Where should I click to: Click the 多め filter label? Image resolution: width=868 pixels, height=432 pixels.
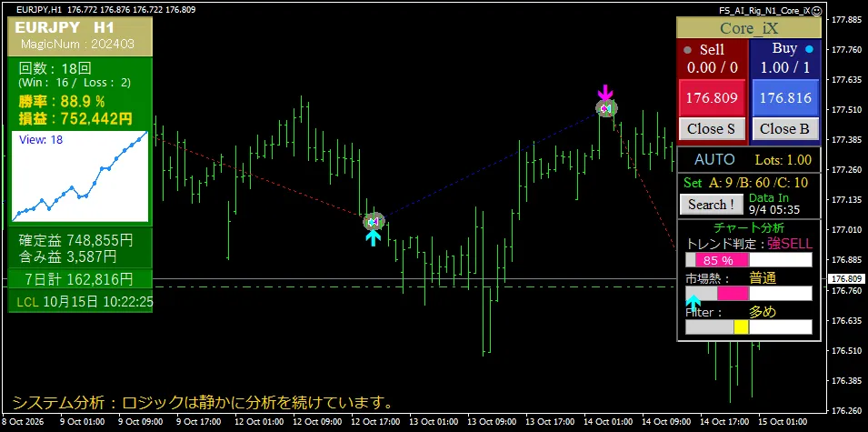click(763, 312)
